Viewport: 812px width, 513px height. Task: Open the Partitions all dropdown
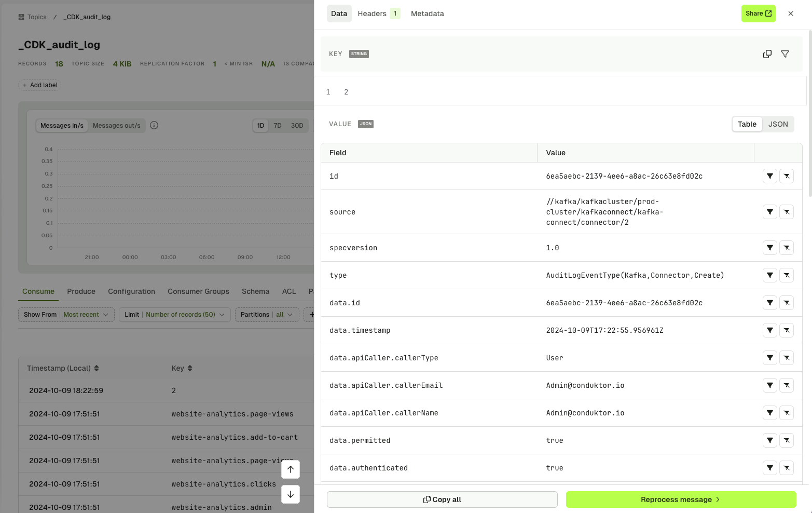[267, 315]
